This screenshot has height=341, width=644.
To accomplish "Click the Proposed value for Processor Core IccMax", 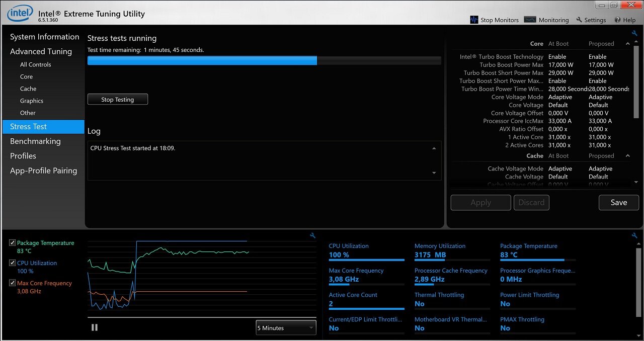I will click(600, 121).
